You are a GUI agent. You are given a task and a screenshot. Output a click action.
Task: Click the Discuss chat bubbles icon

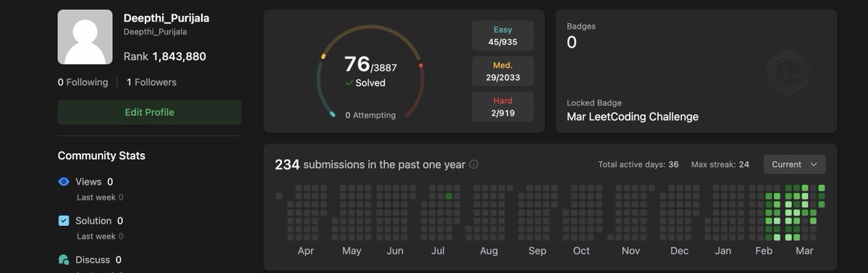[64, 259]
